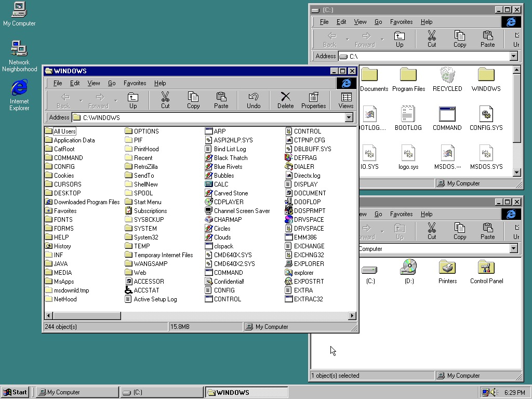Expand Back history arrow in WINDOWS toolbar

coord(81,100)
